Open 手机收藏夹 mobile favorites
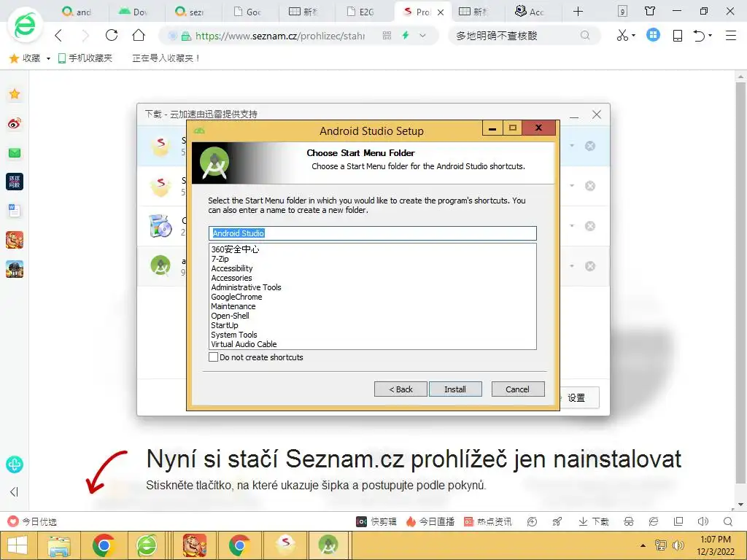Image resolution: width=747 pixels, height=560 pixels. (85, 58)
